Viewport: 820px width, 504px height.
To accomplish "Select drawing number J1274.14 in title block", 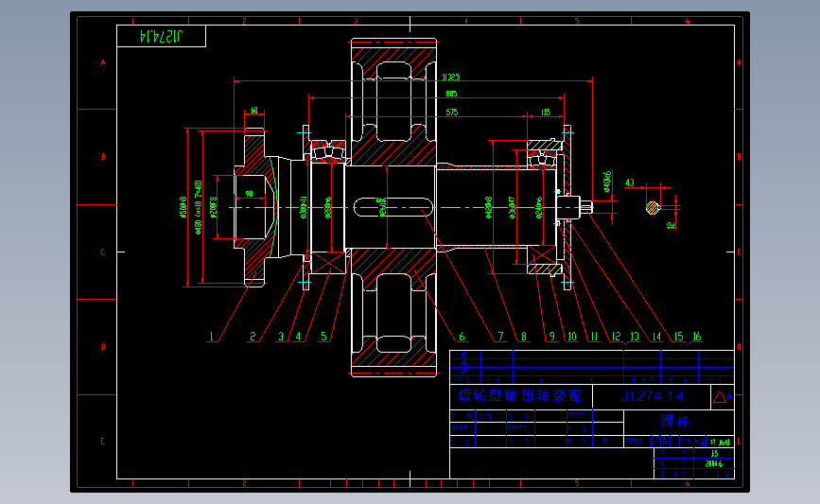I will [x=653, y=396].
